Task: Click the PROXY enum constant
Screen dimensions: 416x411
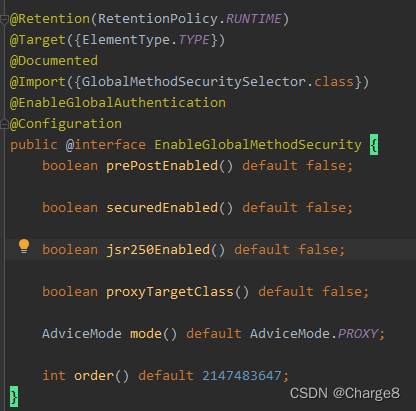Action: (x=358, y=334)
